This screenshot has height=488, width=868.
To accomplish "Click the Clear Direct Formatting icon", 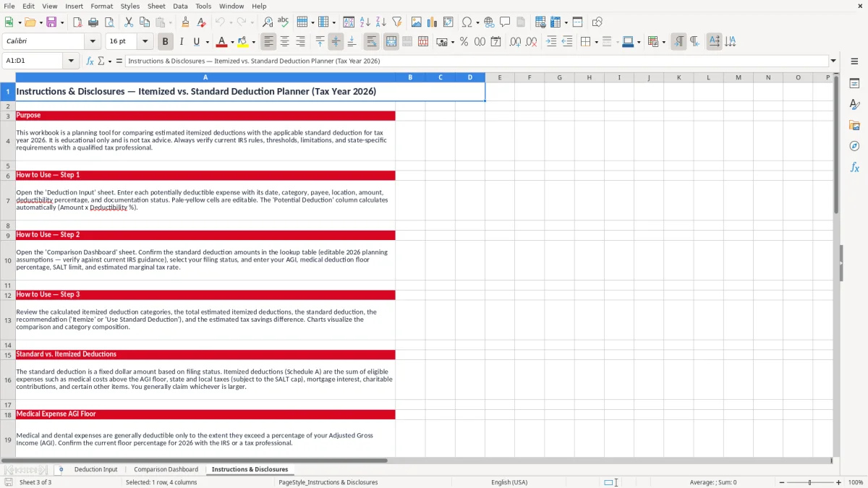I will (201, 22).
